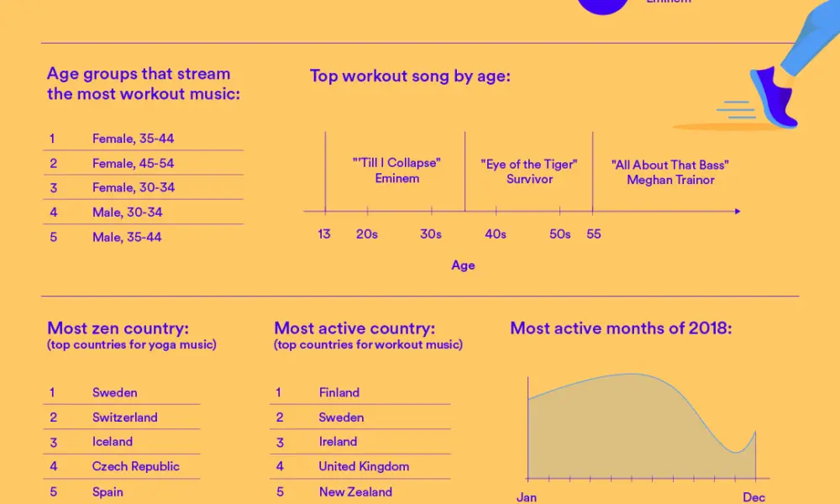Click the purple circle at the top

coord(603,5)
